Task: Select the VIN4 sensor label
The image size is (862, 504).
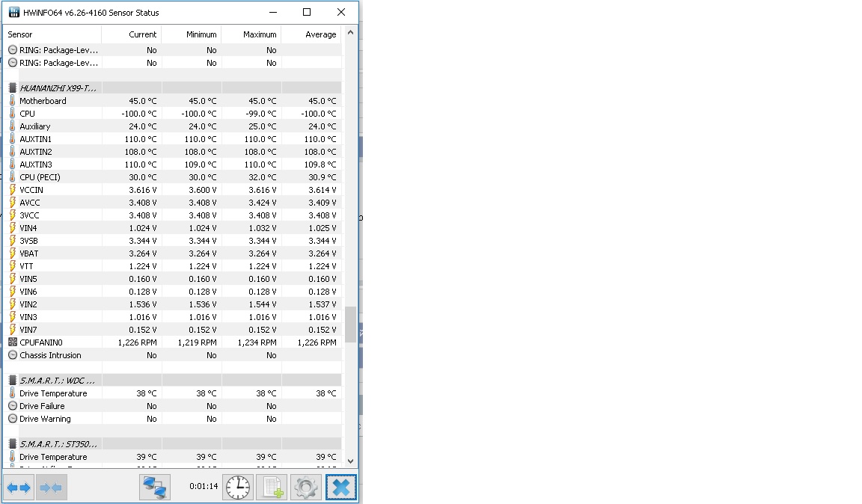Action: [x=28, y=228]
